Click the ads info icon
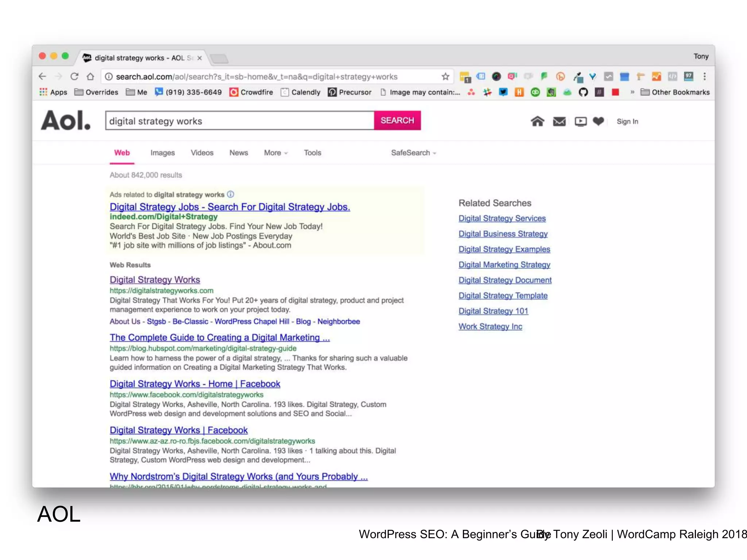This screenshot has width=747, height=560. pyautogui.click(x=231, y=194)
